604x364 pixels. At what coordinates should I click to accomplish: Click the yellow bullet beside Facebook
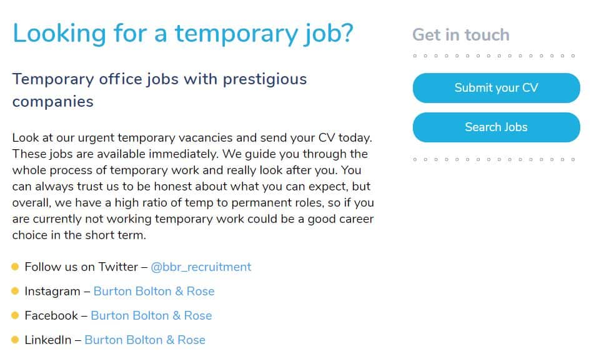(15, 315)
